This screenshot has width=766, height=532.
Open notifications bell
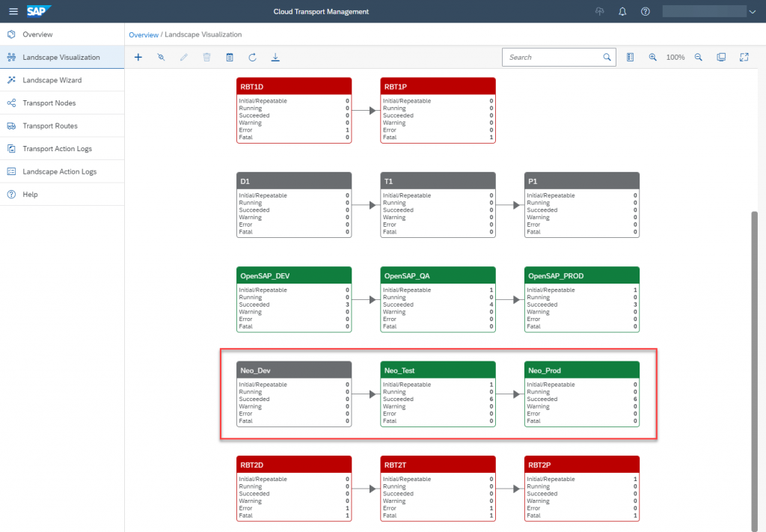coord(622,11)
